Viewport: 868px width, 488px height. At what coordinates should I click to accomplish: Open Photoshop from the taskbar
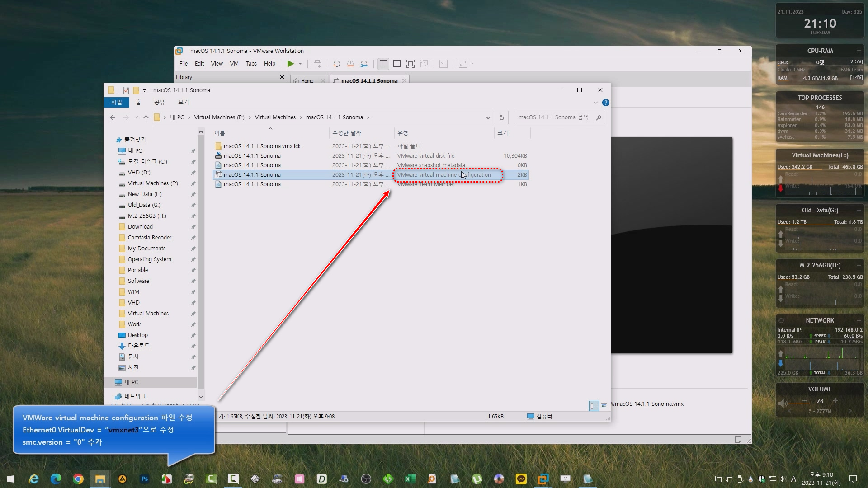tap(145, 479)
